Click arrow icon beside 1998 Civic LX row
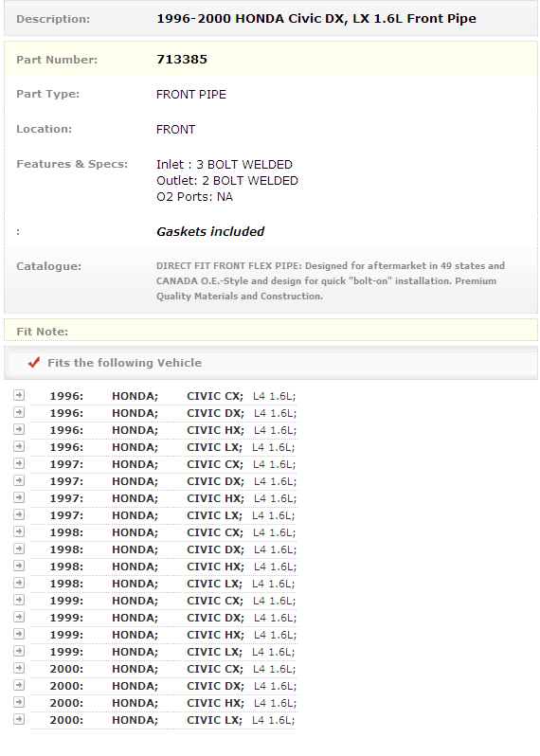This screenshot has width=540, height=756. pos(19,583)
